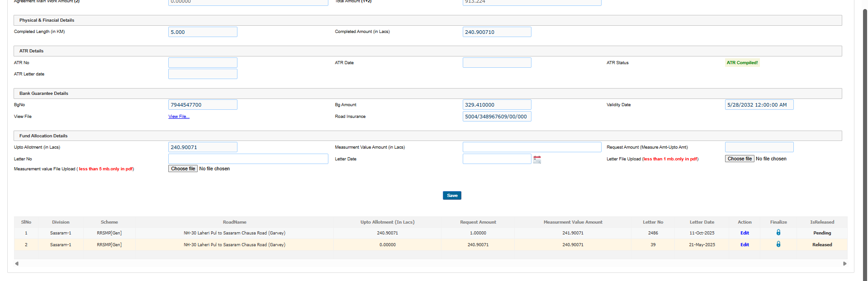Click the Measurment Value Amount field
The width and height of the screenshot is (868, 281).
click(x=531, y=147)
